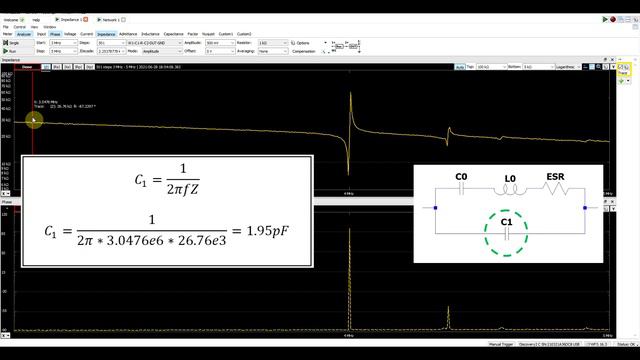Toggle the Current plot
Screen dimensions: 640x360
point(87,34)
